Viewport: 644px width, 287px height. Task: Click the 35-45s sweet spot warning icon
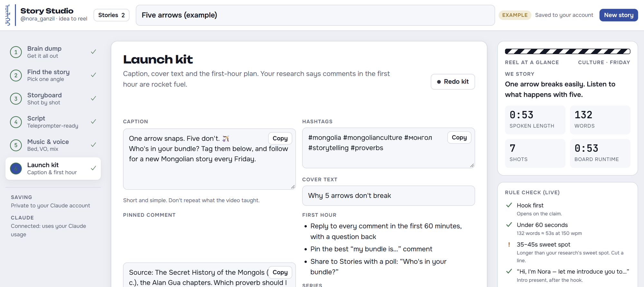click(509, 244)
